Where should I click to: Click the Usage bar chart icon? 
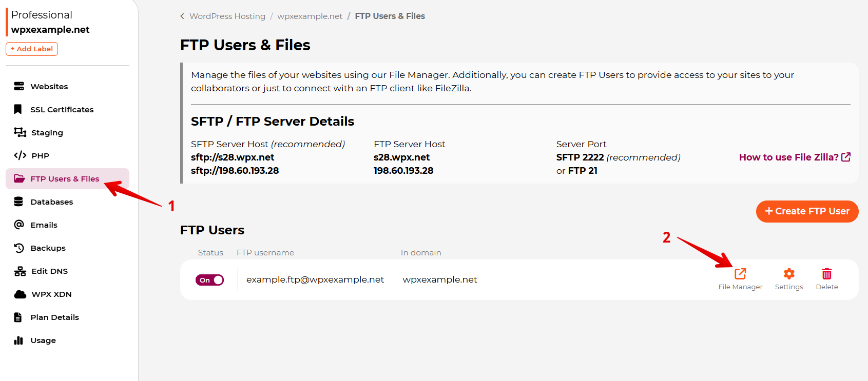(18, 340)
